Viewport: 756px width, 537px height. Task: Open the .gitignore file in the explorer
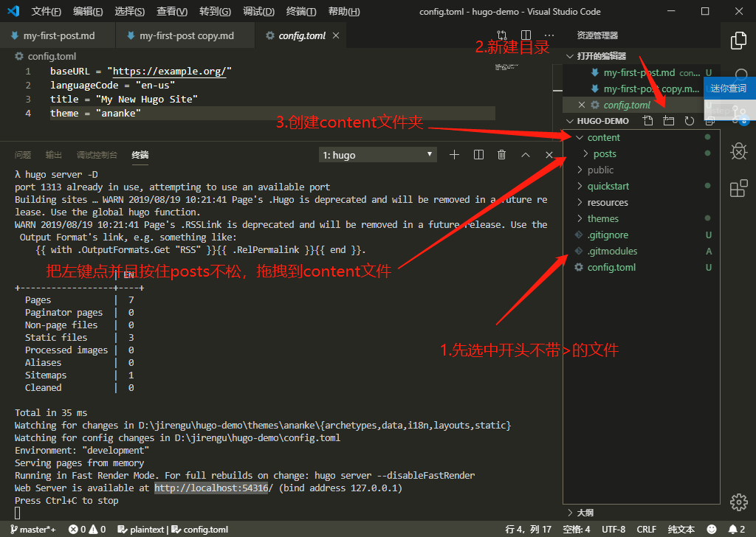642,235
